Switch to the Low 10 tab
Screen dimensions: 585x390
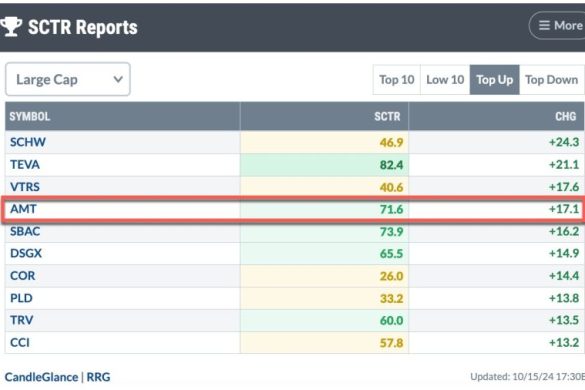[445, 79]
